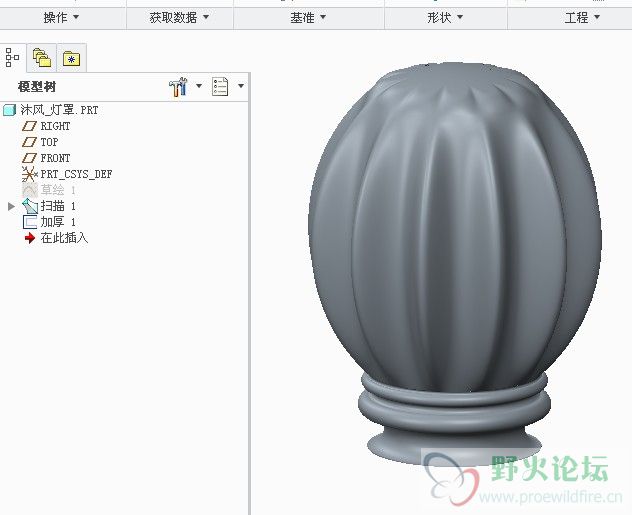Switch to the Favorites folder tab
The width and height of the screenshot is (632, 515).
[71, 58]
